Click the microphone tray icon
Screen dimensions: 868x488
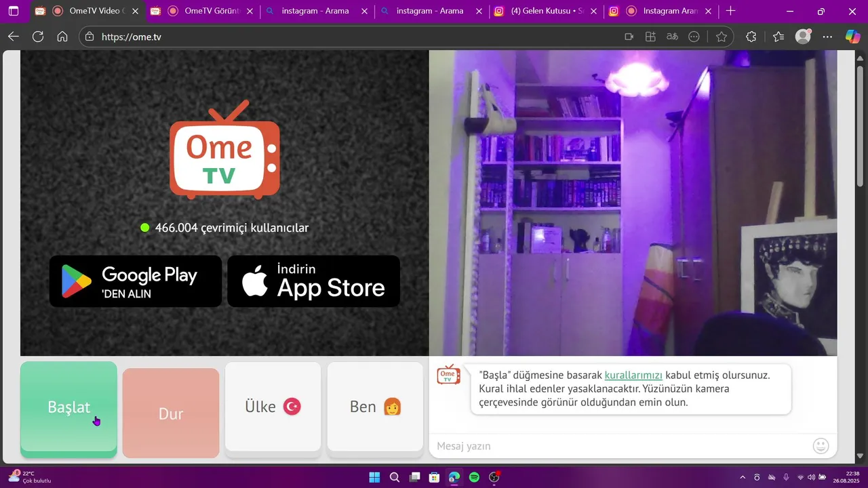coord(786,477)
